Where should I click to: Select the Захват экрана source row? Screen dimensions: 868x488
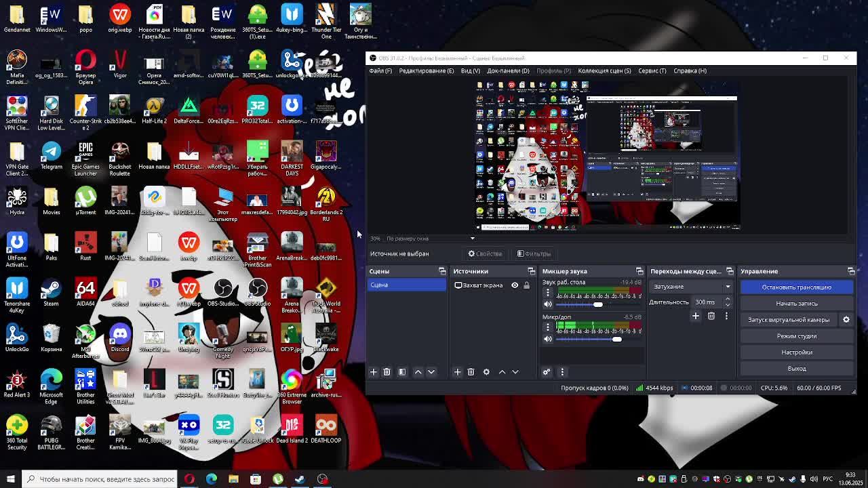click(493, 285)
